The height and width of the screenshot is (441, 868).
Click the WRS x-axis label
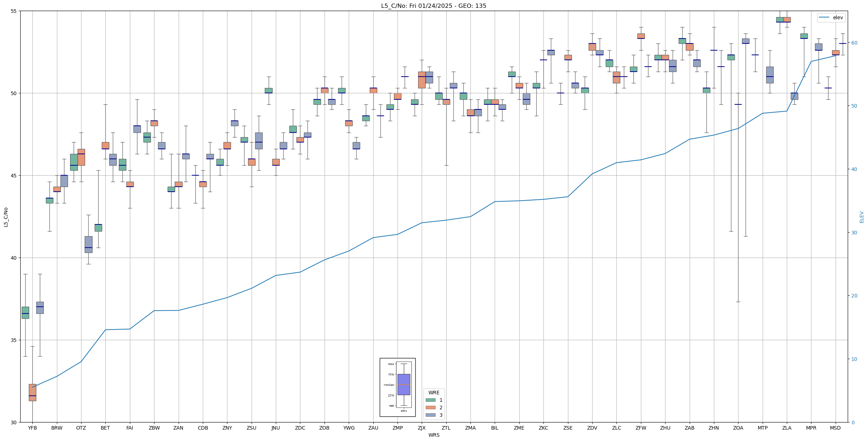pyautogui.click(x=434, y=435)
